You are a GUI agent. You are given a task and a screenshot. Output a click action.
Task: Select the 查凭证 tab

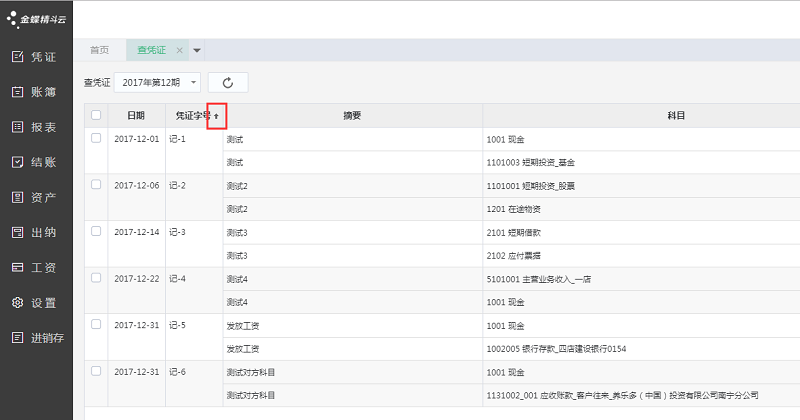pyautogui.click(x=151, y=50)
